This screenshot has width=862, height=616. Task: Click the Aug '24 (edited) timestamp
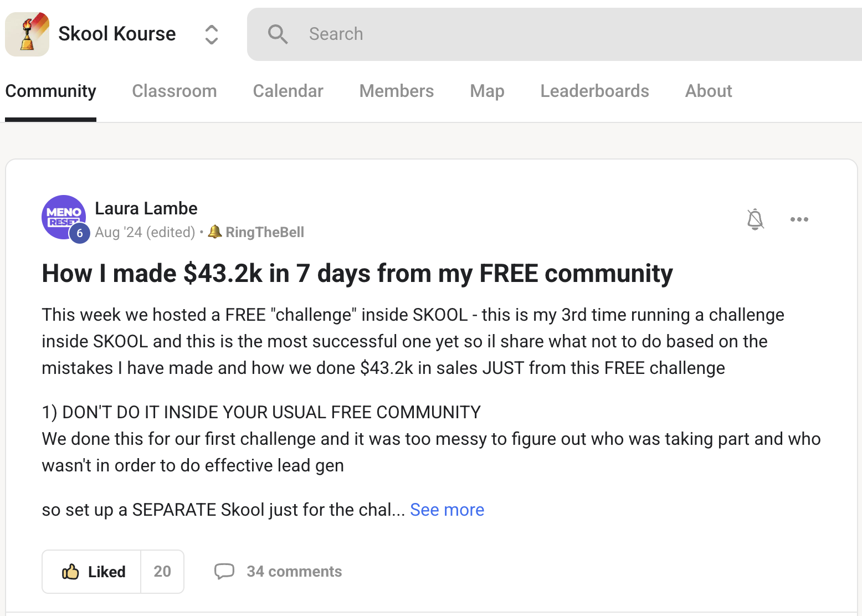145,232
